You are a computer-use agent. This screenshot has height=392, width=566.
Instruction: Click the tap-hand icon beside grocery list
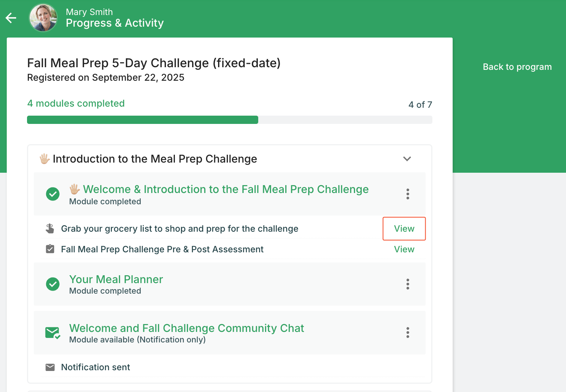click(x=50, y=229)
